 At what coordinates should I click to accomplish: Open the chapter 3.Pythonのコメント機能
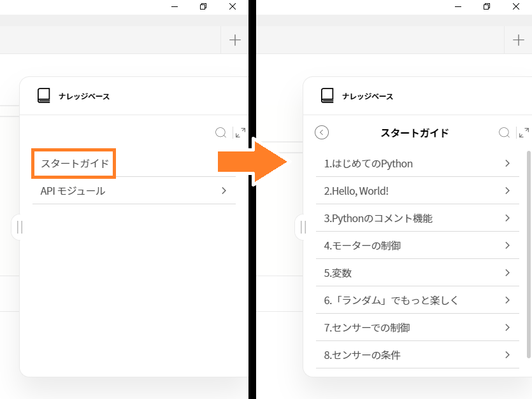click(x=418, y=218)
